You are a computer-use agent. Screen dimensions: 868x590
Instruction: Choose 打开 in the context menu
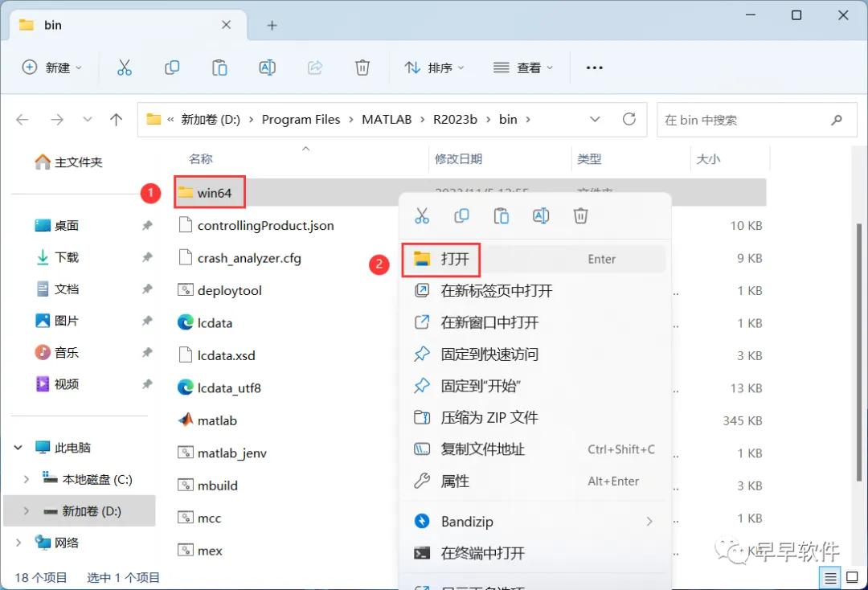click(x=534, y=259)
